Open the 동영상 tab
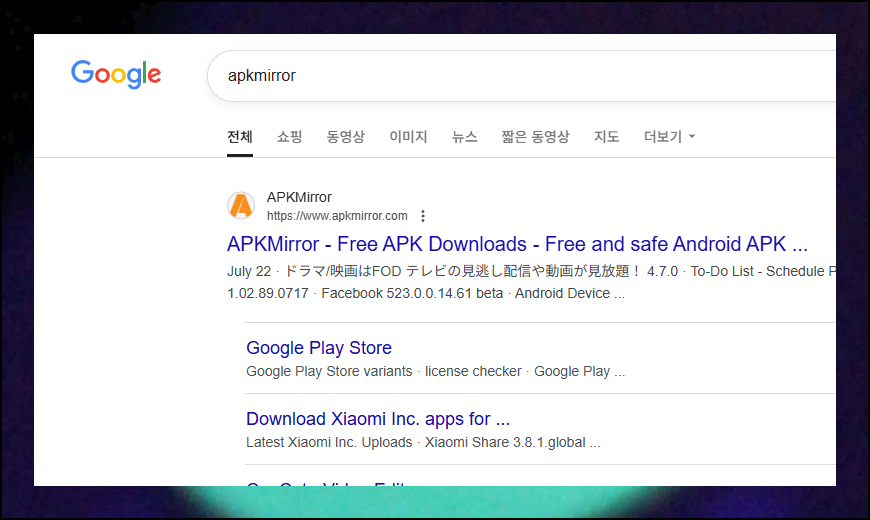Viewport: 870px width, 520px height. point(346,137)
